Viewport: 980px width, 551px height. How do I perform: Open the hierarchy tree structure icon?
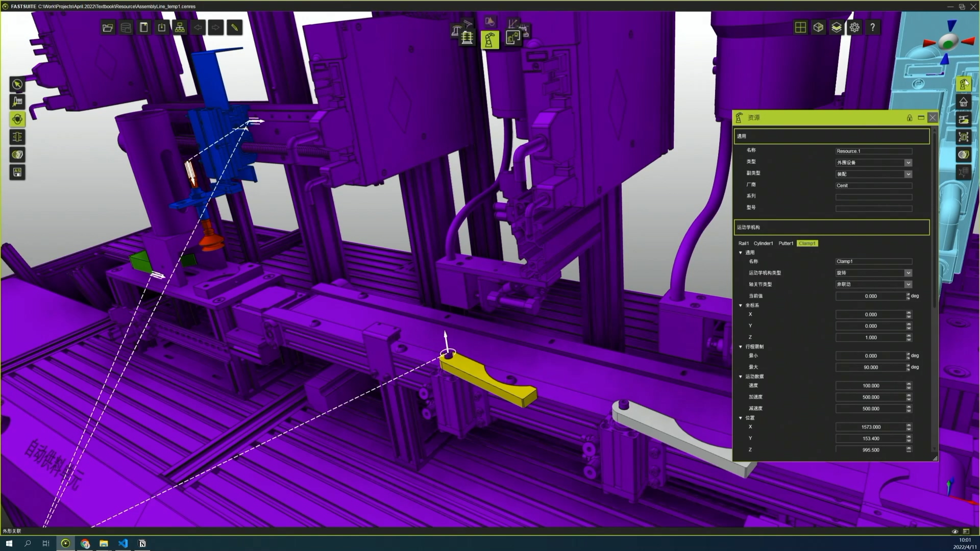[x=180, y=28]
